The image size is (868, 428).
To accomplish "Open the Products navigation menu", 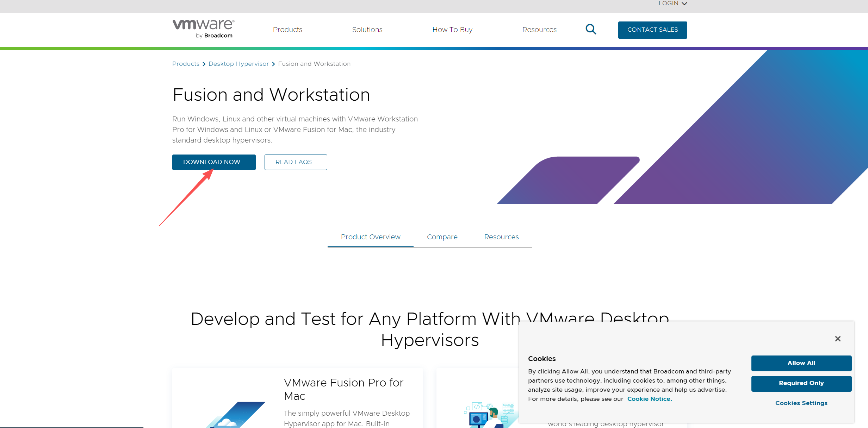I will 287,30.
